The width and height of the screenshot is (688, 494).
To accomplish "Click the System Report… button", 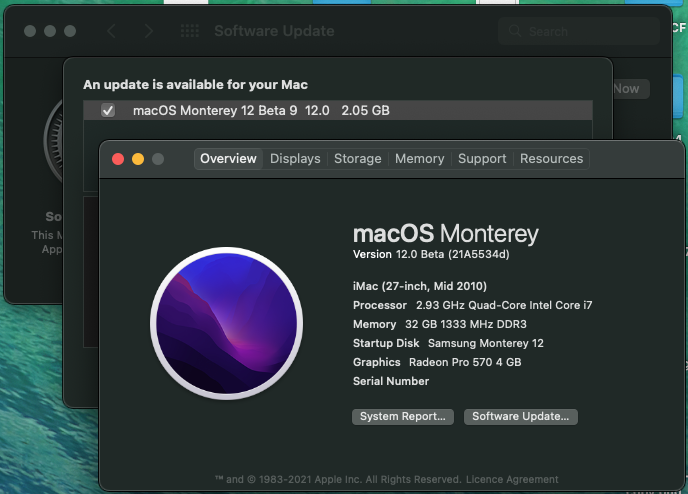I will click(403, 416).
